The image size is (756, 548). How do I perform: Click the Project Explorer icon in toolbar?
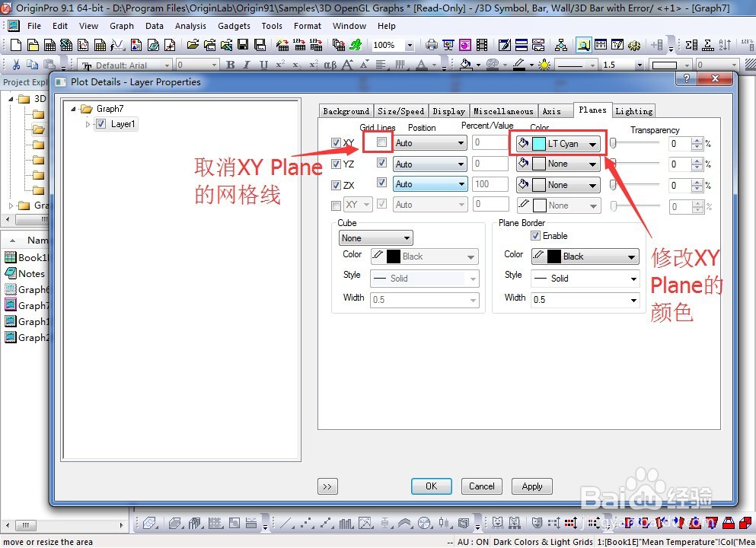pyautogui.click(x=583, y=46)
